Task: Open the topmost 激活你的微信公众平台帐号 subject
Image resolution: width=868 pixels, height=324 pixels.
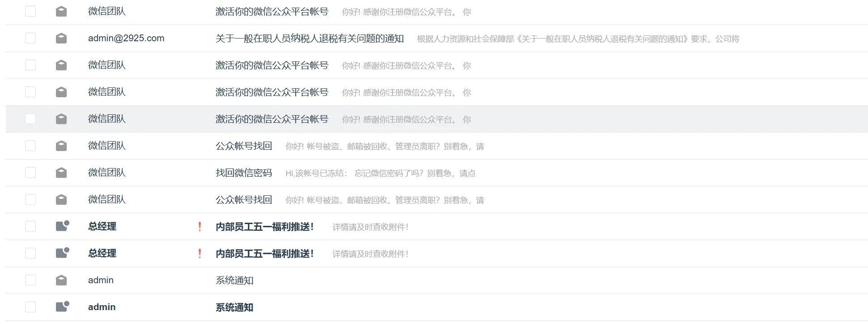Action: pos(272,12)
